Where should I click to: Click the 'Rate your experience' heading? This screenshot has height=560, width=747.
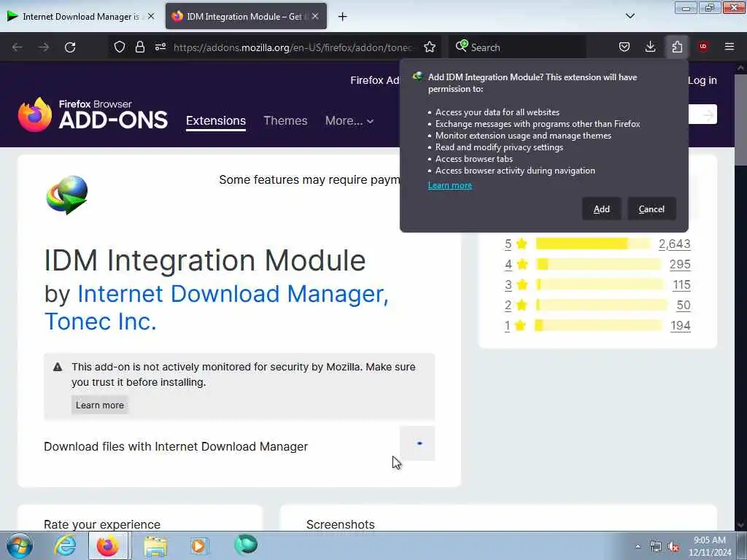[x=102, y=524]
